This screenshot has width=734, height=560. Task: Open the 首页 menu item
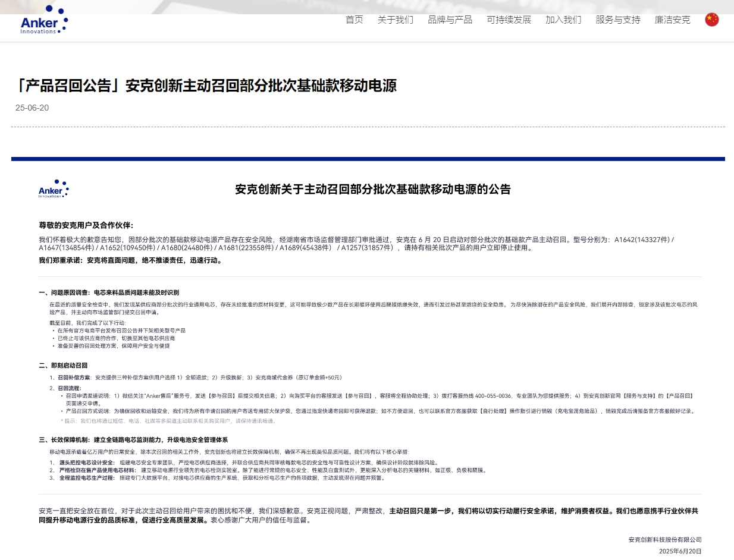355,20
